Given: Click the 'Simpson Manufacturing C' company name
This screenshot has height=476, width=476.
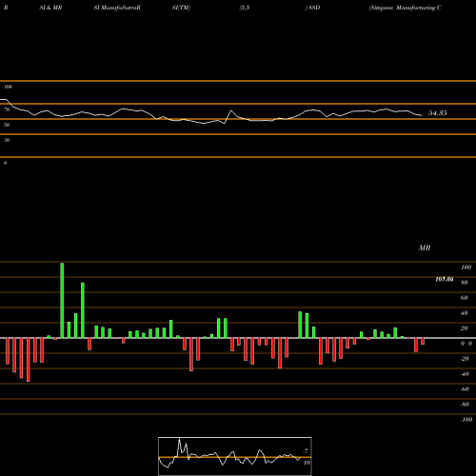Looking at the screenshot, I should [406, 8].
